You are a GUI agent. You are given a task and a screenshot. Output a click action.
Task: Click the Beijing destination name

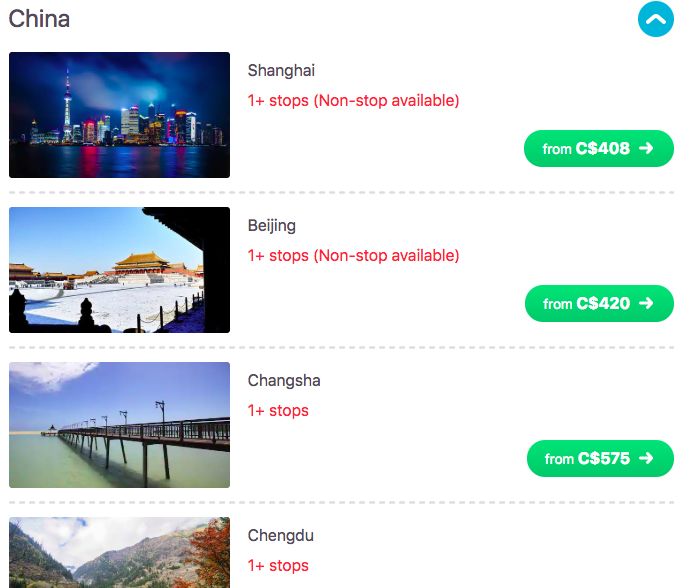coord(272,226)
